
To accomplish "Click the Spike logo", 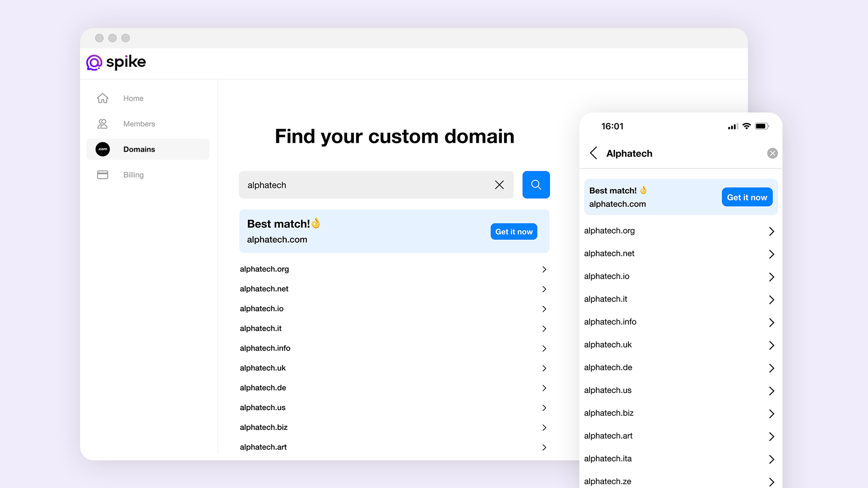I will point(116,62).
